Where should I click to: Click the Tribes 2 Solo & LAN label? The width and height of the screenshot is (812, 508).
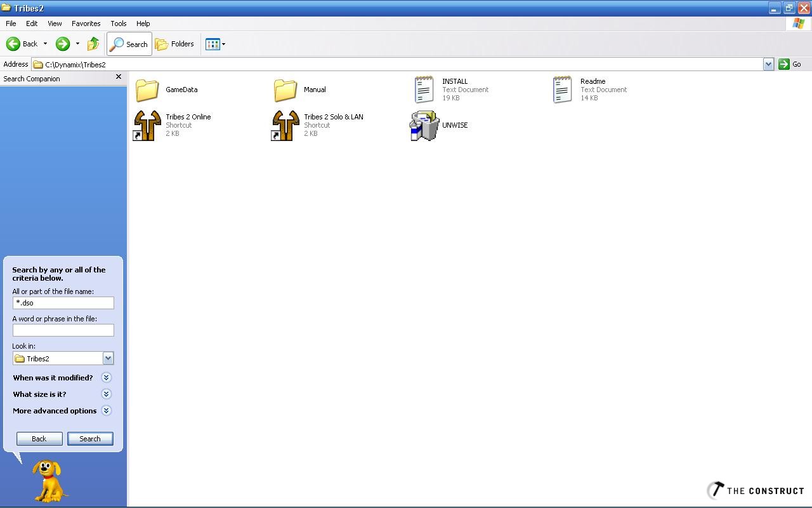(334, 117)
